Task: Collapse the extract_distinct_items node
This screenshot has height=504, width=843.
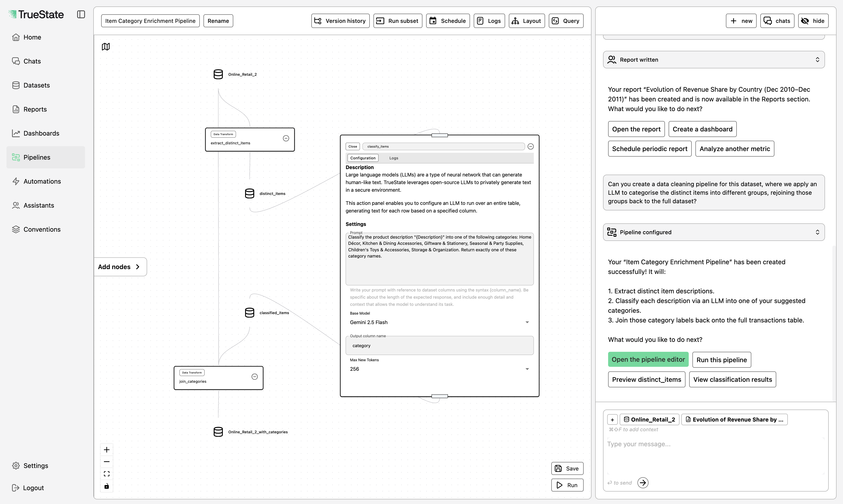Action: point(286,138)
